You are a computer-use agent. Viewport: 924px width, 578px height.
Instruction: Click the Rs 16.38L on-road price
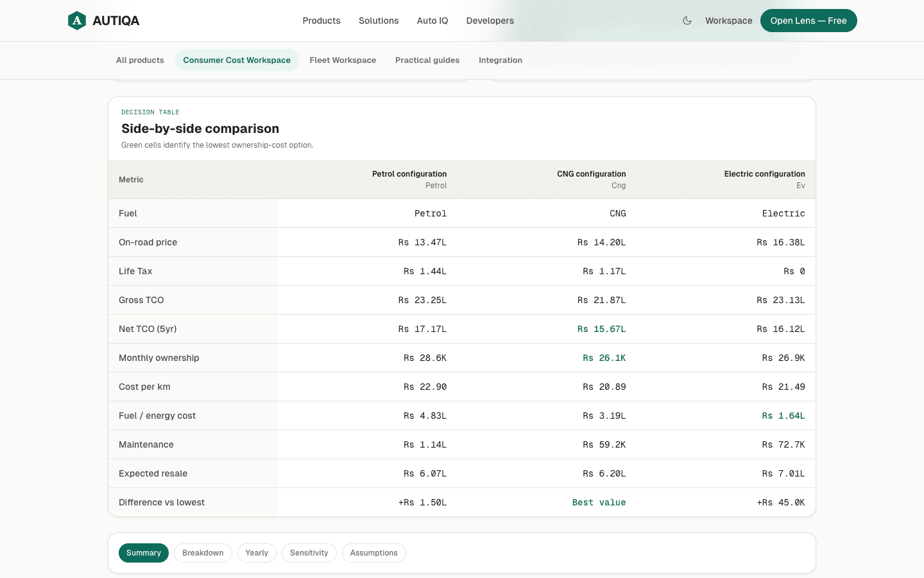click(780, 242)
